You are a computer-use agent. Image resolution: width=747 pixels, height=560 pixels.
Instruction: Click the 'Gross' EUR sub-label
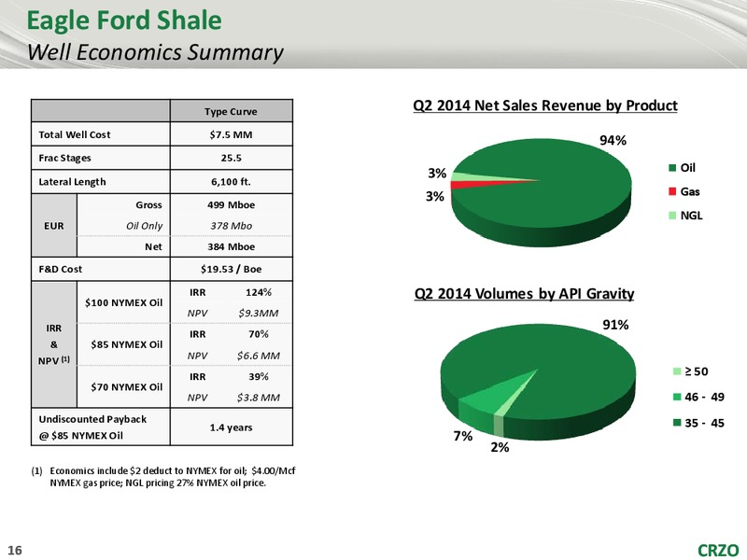click(148, 204)
